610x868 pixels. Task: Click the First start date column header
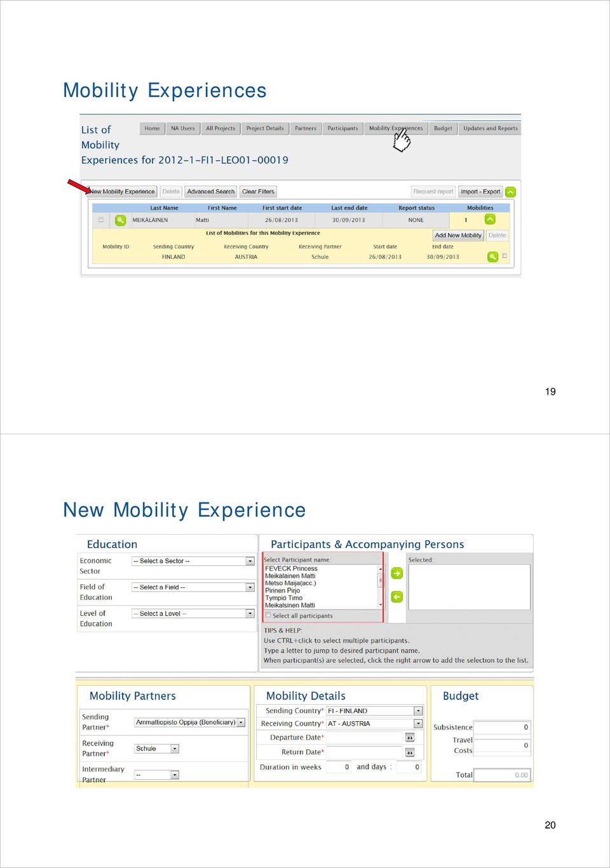coord(282,208)
